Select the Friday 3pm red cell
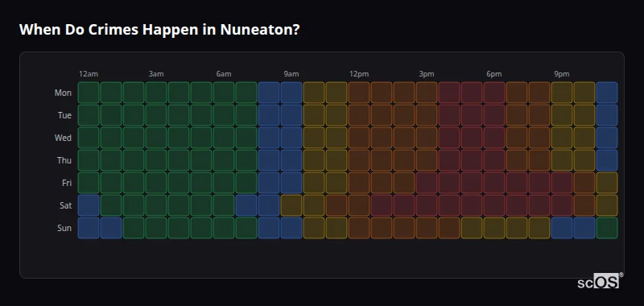Viewport: 644px width, 306px height. point(427,183)
